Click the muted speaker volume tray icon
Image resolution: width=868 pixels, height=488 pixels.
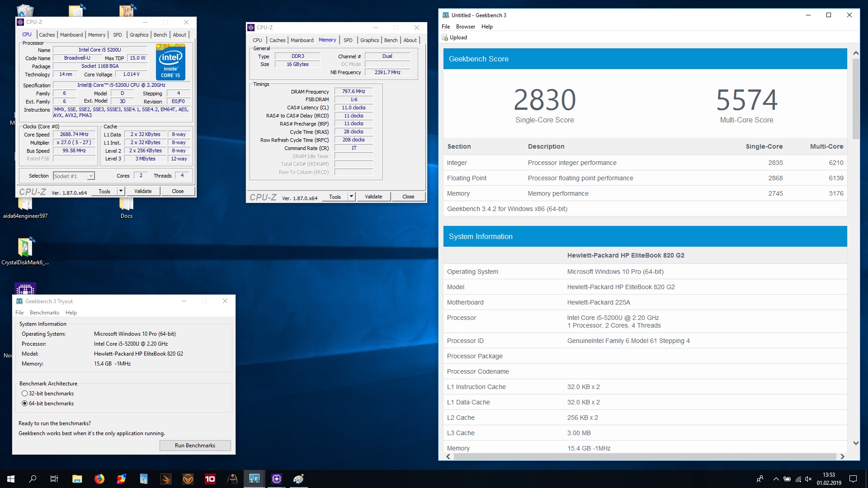point(809,479)
